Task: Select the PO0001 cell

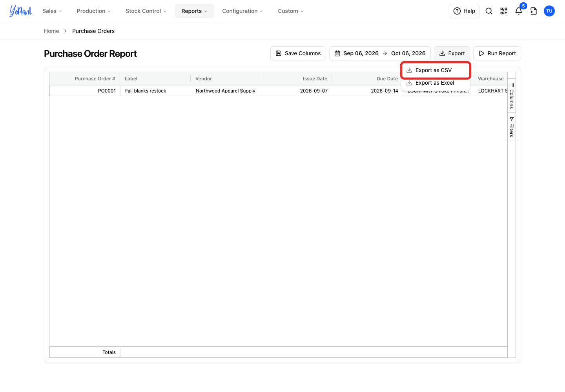Action: point(85,91)
